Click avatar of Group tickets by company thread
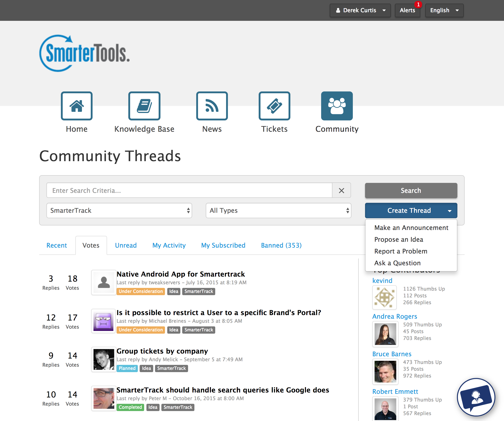504x421 pixels. [x=104, y=359]
